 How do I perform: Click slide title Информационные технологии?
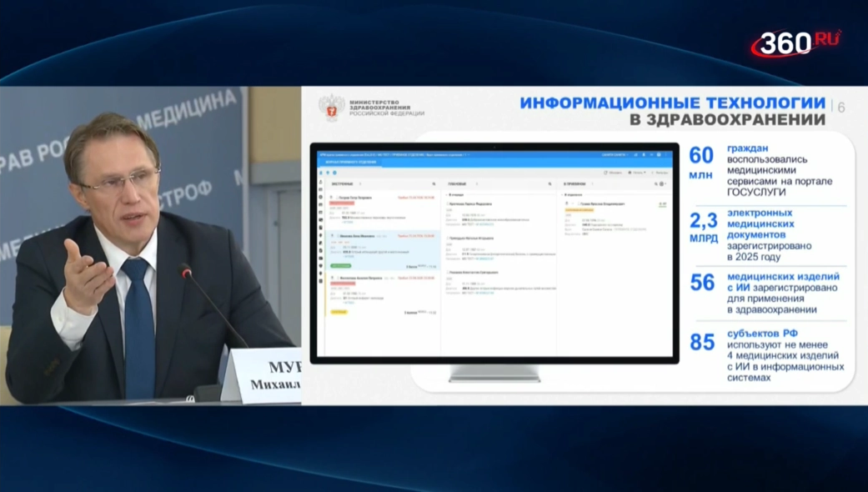pyautogui.click(x=673, y=103)
